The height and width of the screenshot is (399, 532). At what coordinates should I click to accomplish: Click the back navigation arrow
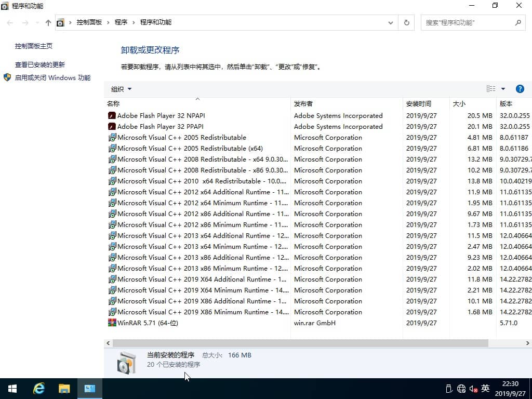click(x=9, y=22)
